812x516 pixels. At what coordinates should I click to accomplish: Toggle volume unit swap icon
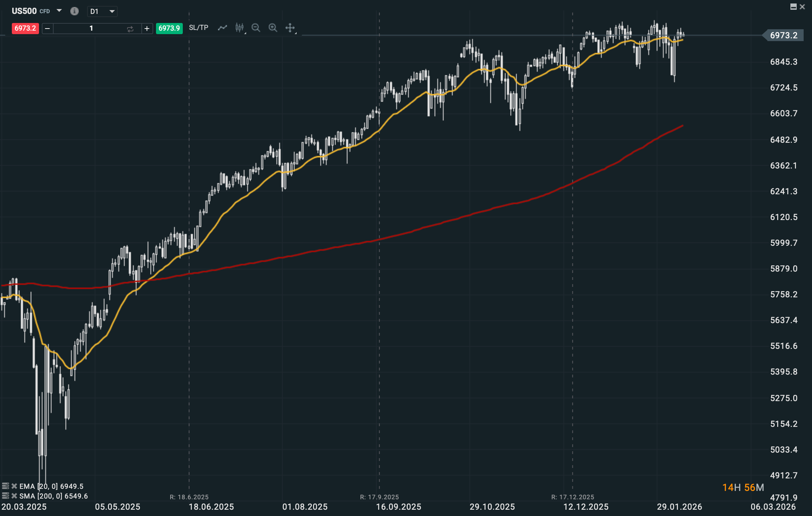point(130,29)
